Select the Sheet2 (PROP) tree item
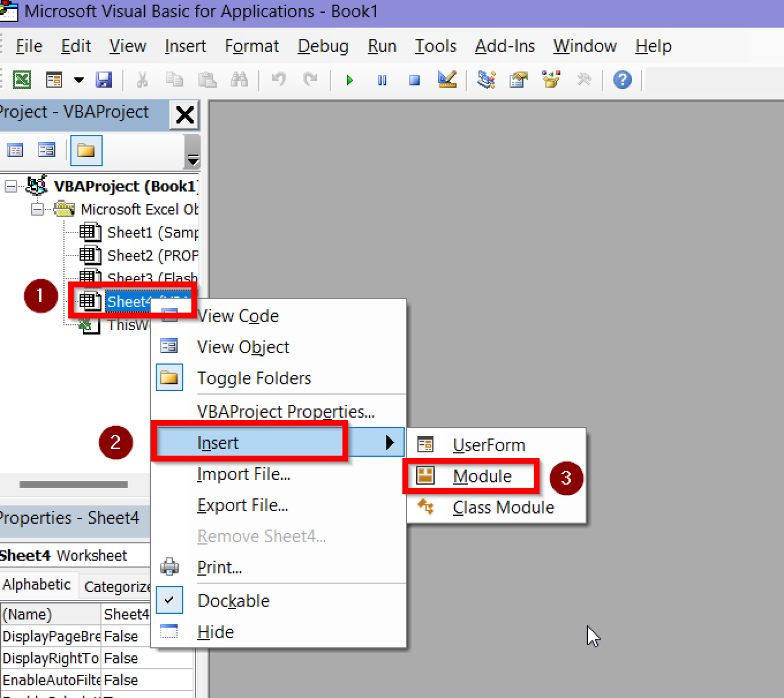The width and height of the screenshot is (784, 698). click(x=143, y=255)
